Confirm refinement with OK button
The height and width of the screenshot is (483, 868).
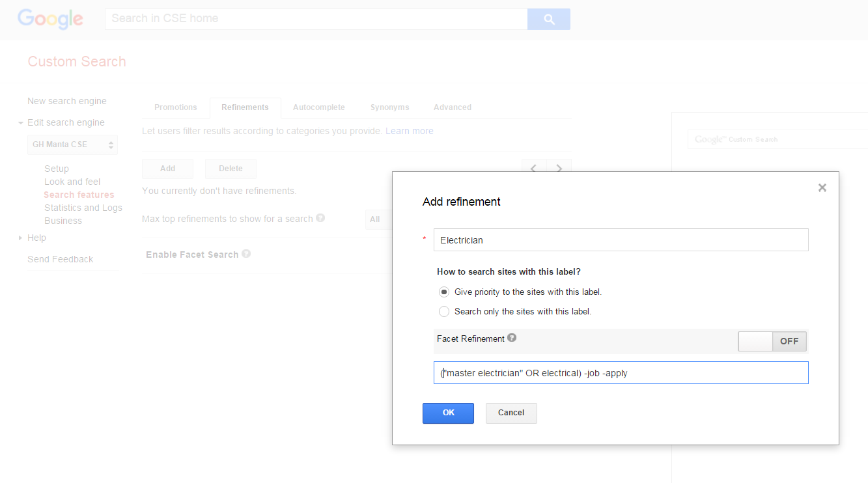coord(448,413)
